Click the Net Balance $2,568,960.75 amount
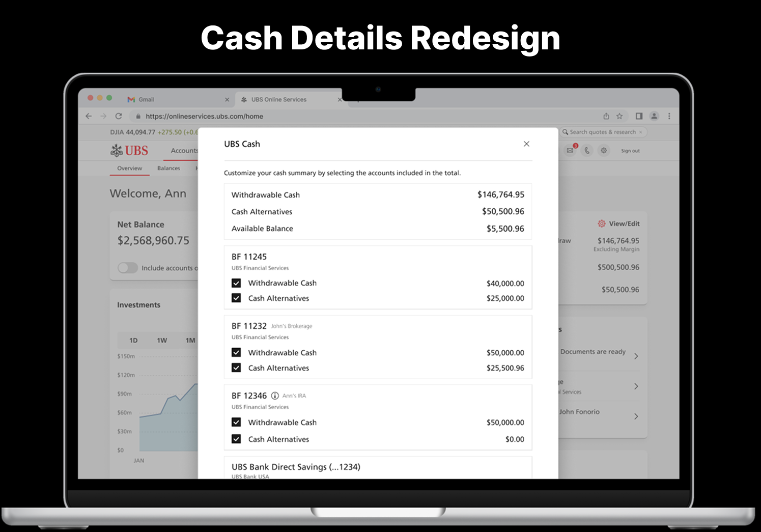 pos(153,240)
